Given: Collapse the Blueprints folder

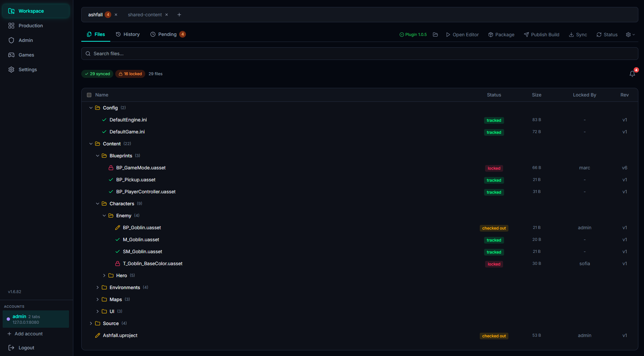Looking at the screenshot, I should click(x=98, y=156).
